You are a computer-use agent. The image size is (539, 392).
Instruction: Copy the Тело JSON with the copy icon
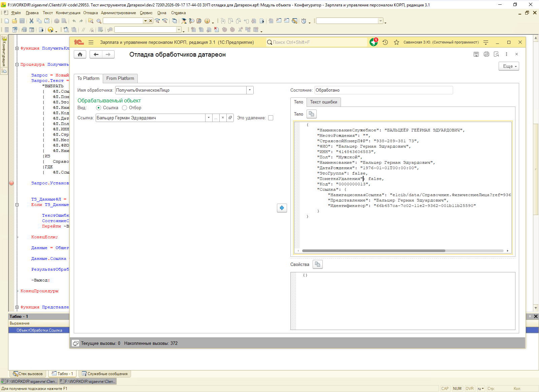click(x=312, y=114)
